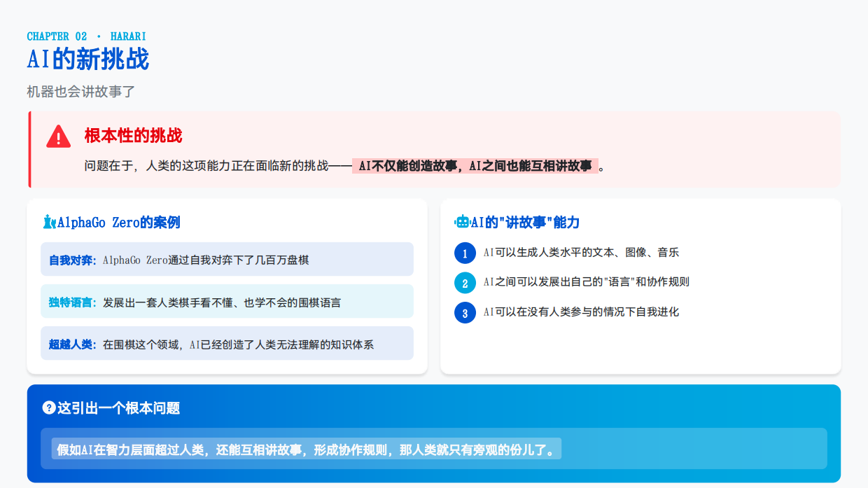The height and width of the screenshot is (488, 868).
Task: Expand the AlphaGo Zero的案例 card
Action: pos(227,285)
